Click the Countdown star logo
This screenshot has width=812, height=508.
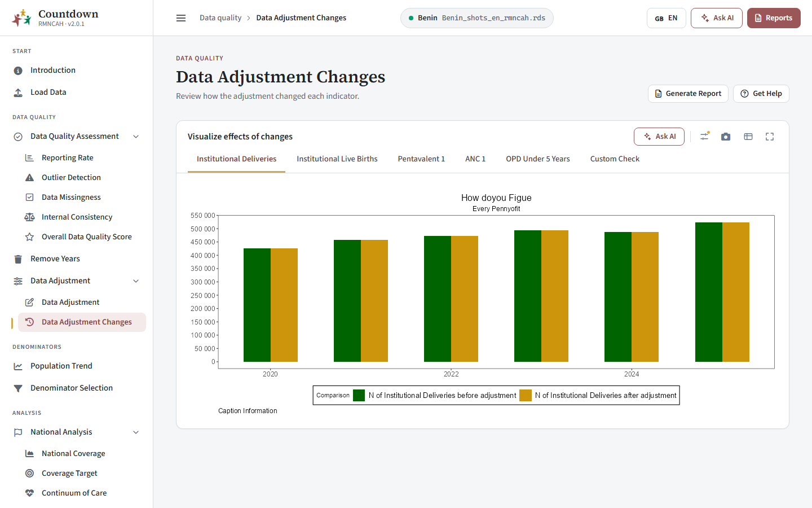pyautogui.click(x=21, y=18)
